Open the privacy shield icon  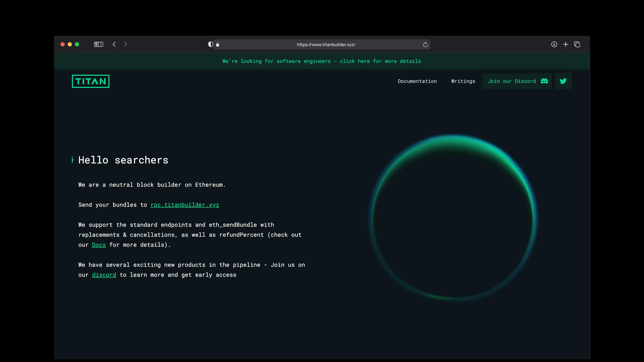211,44
